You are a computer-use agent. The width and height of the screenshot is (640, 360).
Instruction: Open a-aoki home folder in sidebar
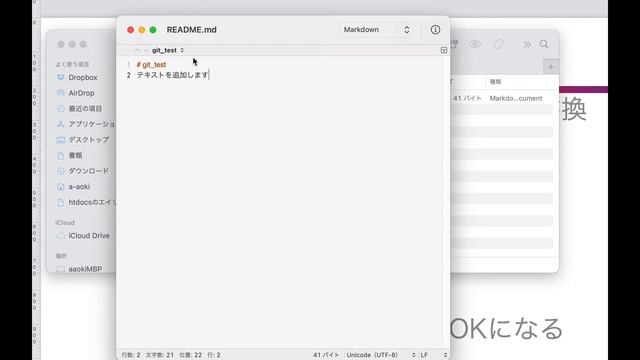(79, 187)
